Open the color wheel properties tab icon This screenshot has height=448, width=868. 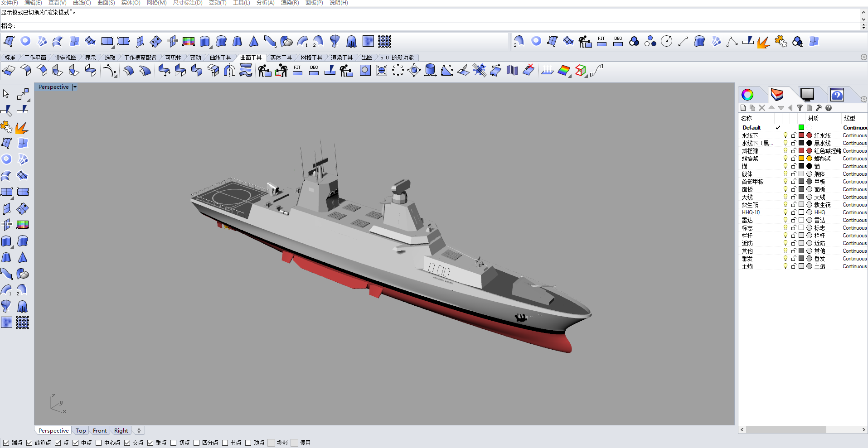coord(747,94)
